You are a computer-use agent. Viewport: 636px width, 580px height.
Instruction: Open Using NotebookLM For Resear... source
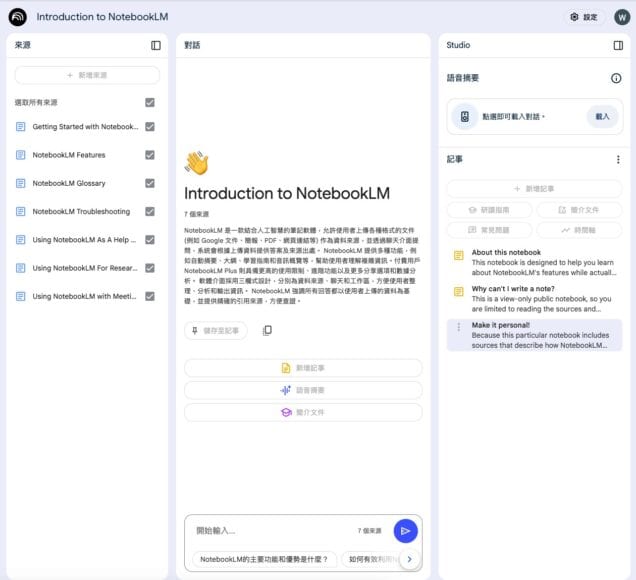coord(85,268)
